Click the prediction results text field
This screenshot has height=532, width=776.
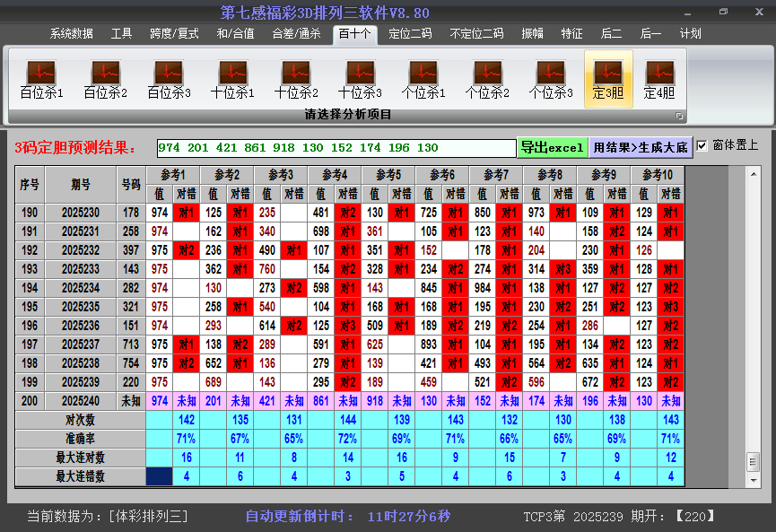(x=336, y=147)
